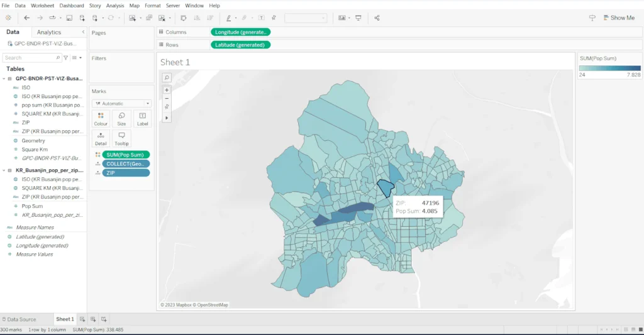Add a new worksheet from the bottom tab icon
This screenshot has height=335, width=644.
[x=83, y=319]
